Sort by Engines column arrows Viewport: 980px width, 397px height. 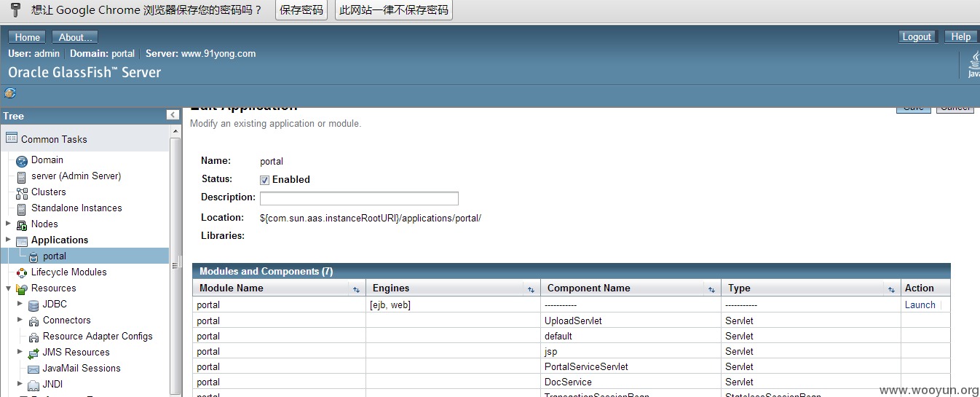pos(531,289)
